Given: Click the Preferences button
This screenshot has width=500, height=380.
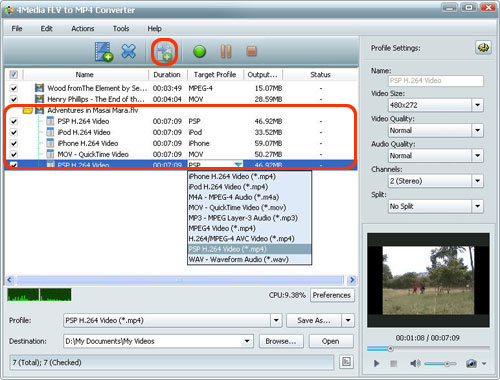Looking at the screenshot, I should (x=332, y=295).
